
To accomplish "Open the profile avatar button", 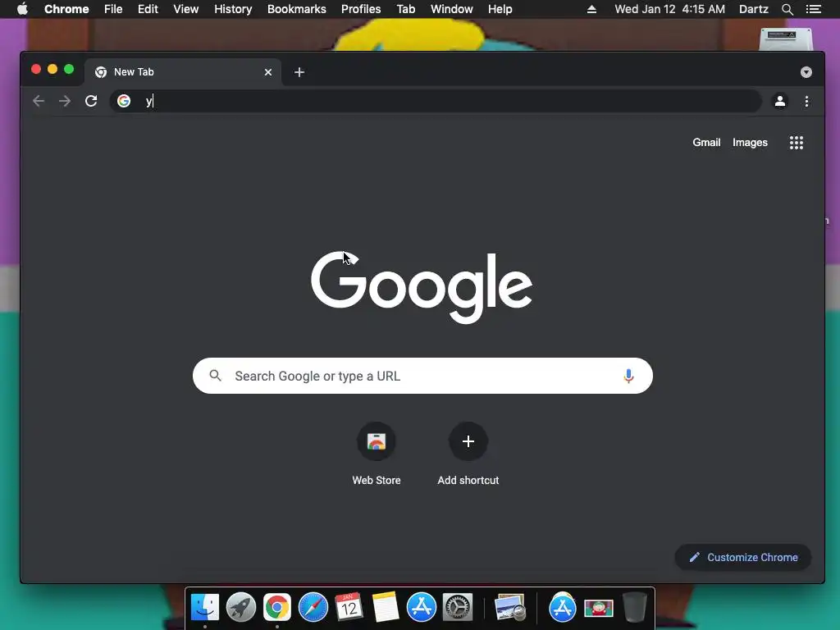I will point(780,101).
